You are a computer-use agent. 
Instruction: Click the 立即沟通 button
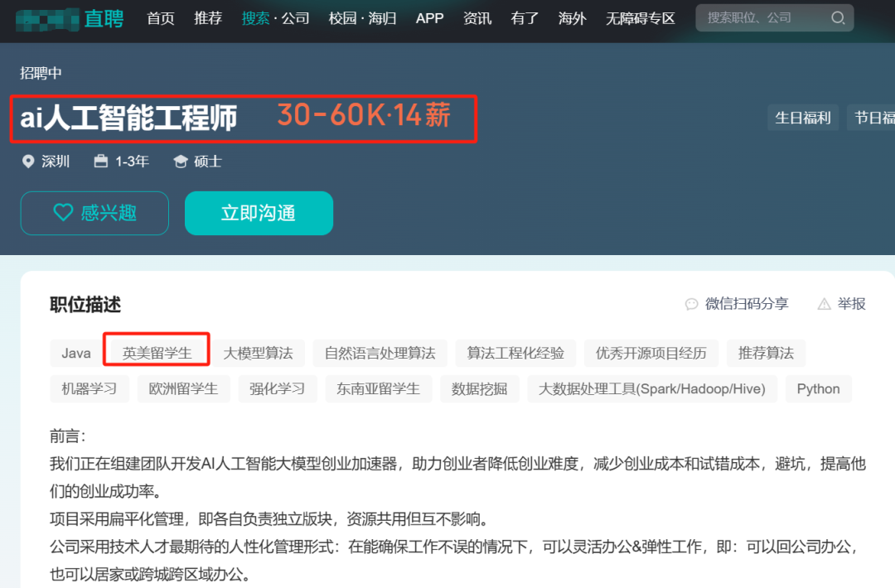coord(259,213)
